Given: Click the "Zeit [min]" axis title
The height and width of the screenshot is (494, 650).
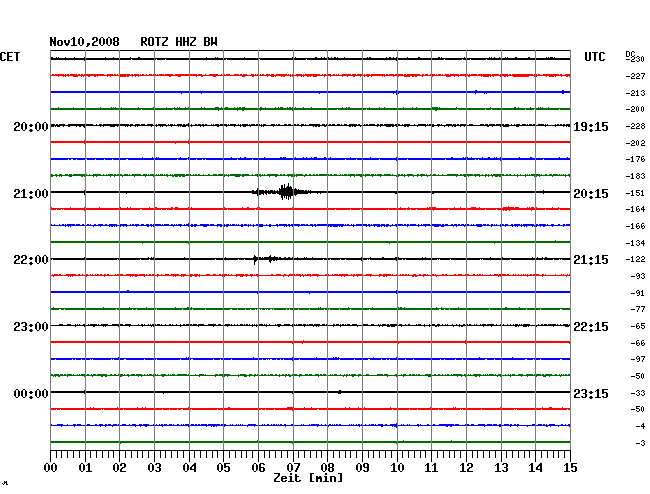Looking at the screenshot, I should click(308, 478).
